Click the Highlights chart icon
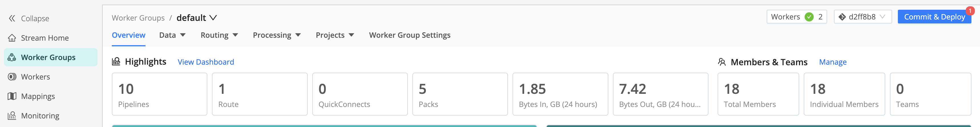The width and height of the screenshot is (980, 127). (x=116, y=61)
